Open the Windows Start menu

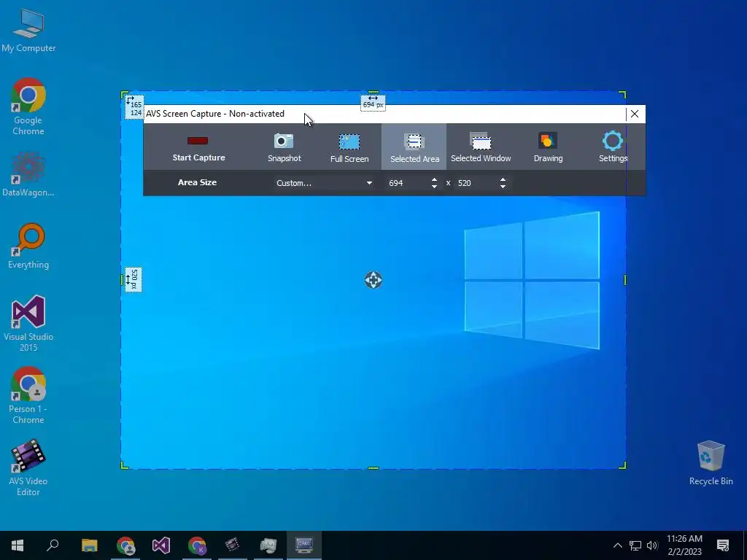click(18, 545)
